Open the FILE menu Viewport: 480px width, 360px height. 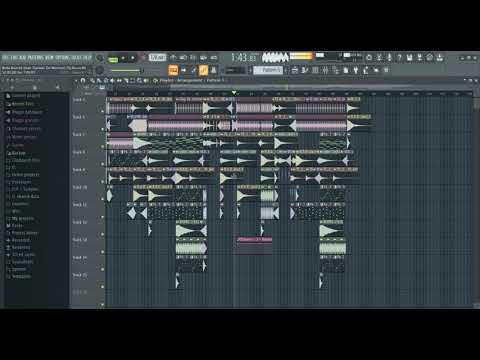6,58
